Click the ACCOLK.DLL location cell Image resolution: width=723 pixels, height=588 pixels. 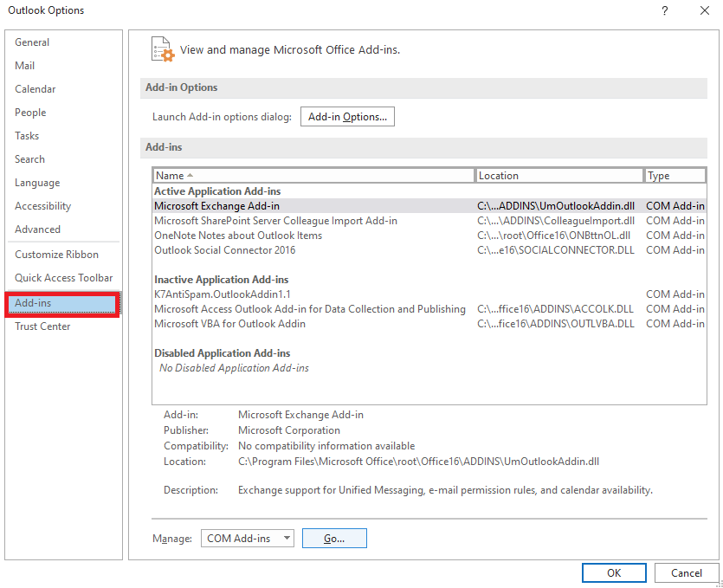tap(555, 309)
